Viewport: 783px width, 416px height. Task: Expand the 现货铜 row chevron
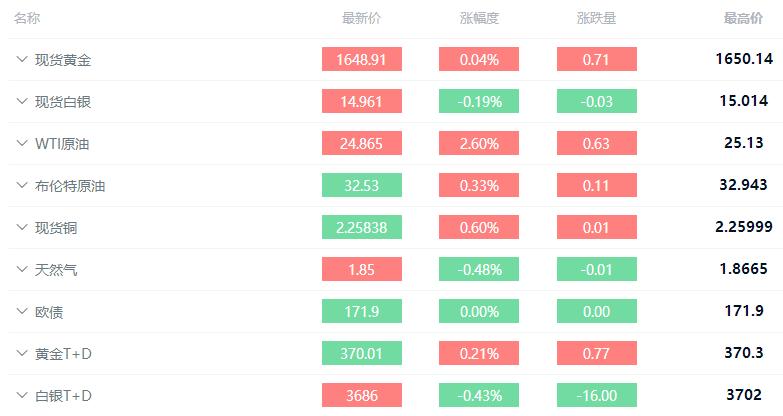click(x=21, y=227)
